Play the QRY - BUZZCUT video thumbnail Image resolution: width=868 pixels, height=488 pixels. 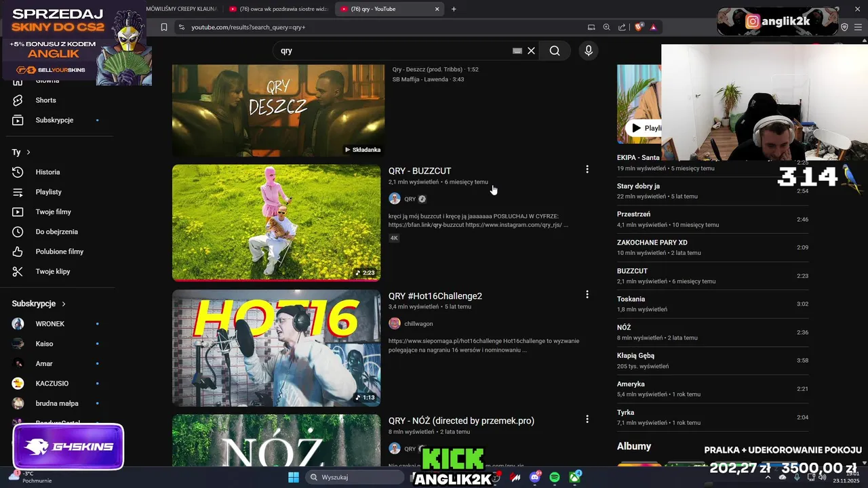pyautogui.click(x=276, y=223)
